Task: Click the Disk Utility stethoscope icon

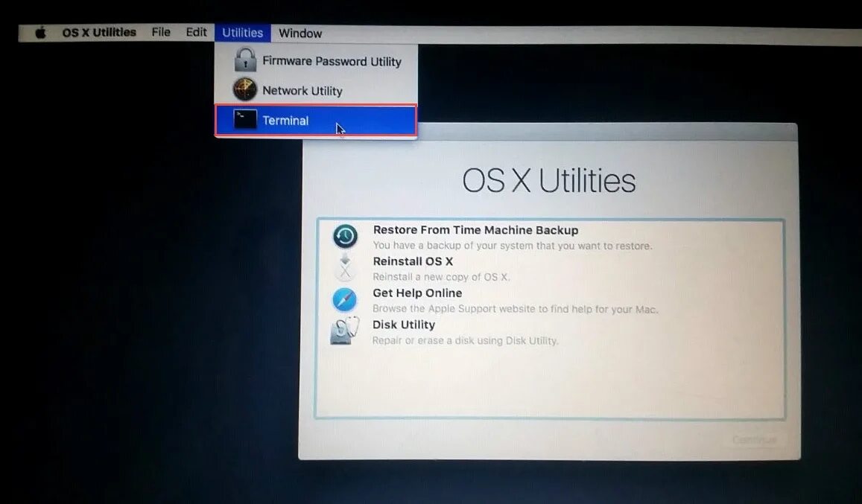Action: point(345,331)
